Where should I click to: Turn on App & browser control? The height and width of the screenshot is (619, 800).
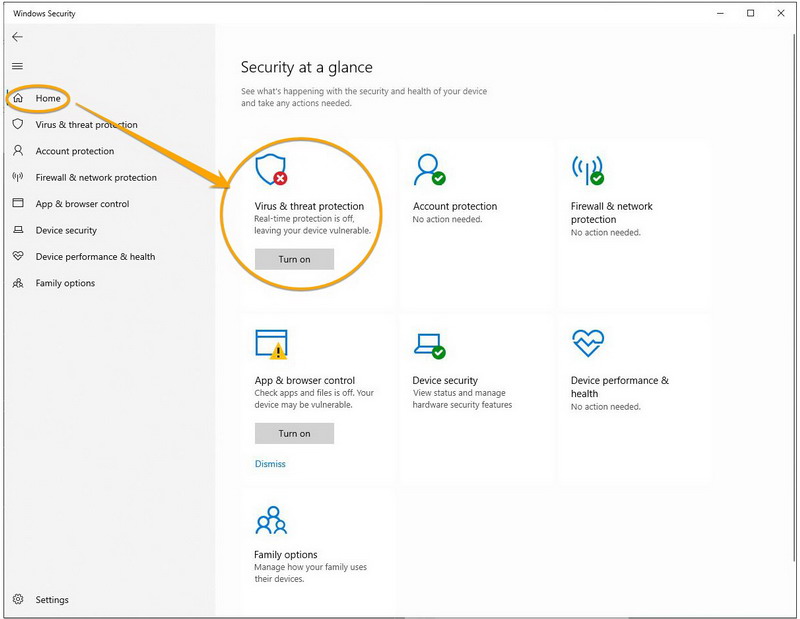tap(294, 433)
